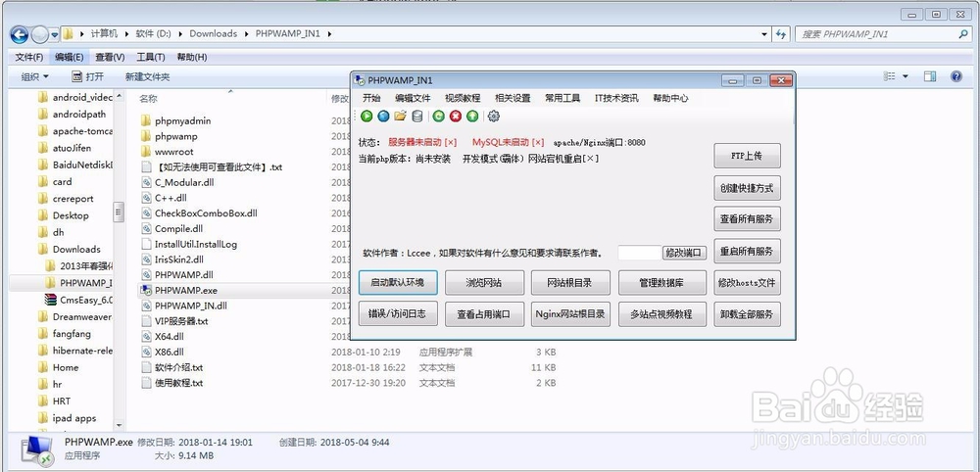Open the 文件(F) menu in Explorer
The width and height of the screenshot is (980, 472).
pyautogui.click(x=28, y=58)
